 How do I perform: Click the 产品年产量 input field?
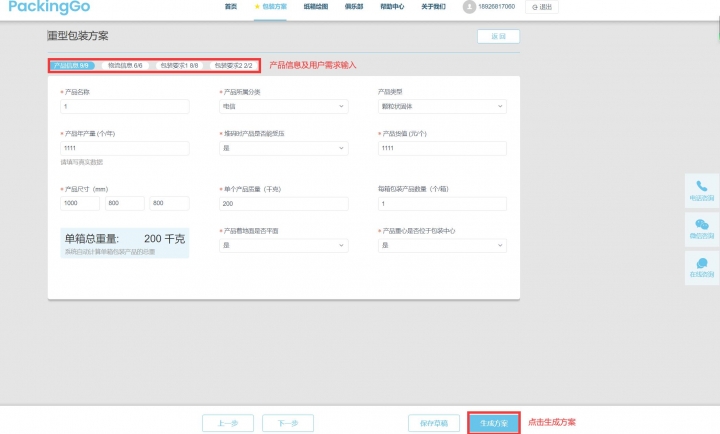[x=124, y=148]
